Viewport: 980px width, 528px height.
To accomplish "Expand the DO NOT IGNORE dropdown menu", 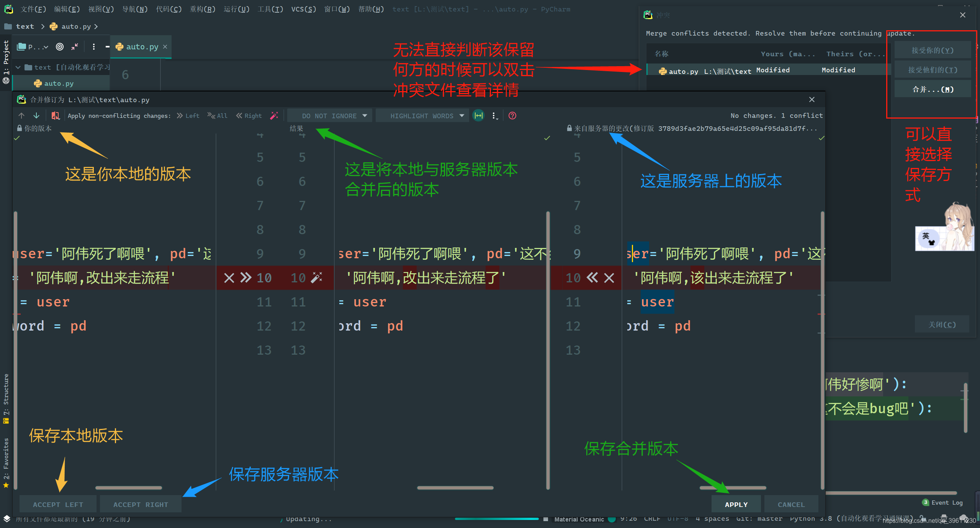I will tap(332, 115).
